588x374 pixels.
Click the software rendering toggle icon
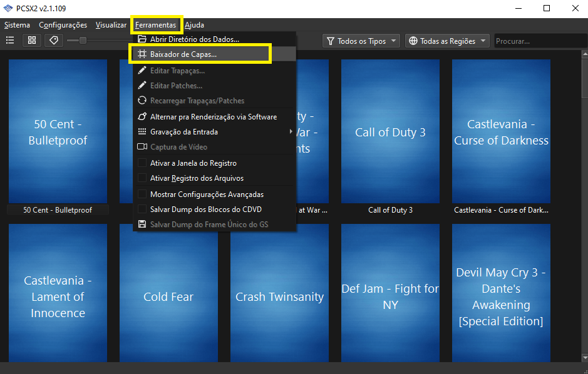(142, 117)
